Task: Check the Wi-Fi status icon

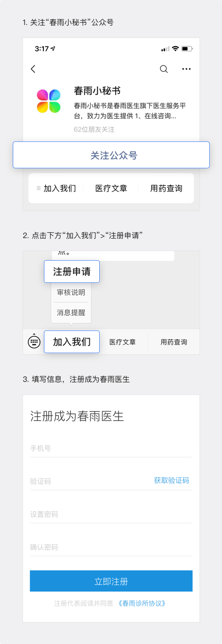Action: pos(175,49)
